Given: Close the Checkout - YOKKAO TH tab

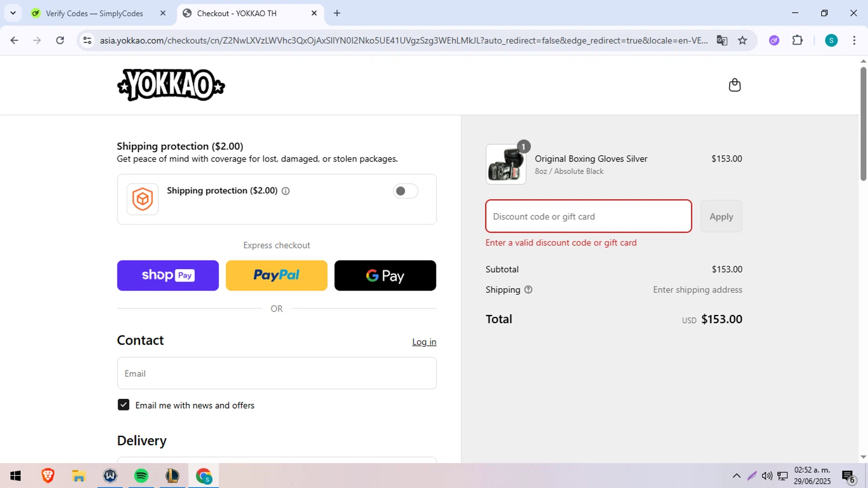Looking at the screenshot, I should point(314,13).
